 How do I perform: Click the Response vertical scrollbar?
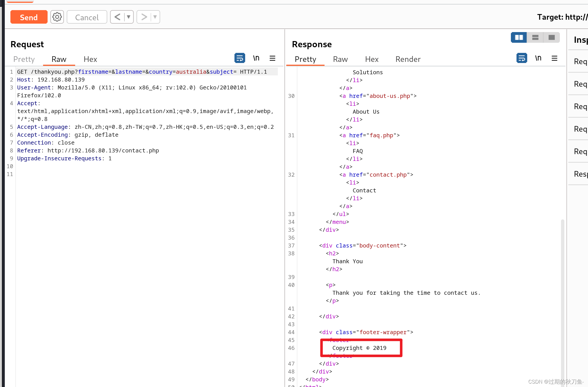point(562,281)
